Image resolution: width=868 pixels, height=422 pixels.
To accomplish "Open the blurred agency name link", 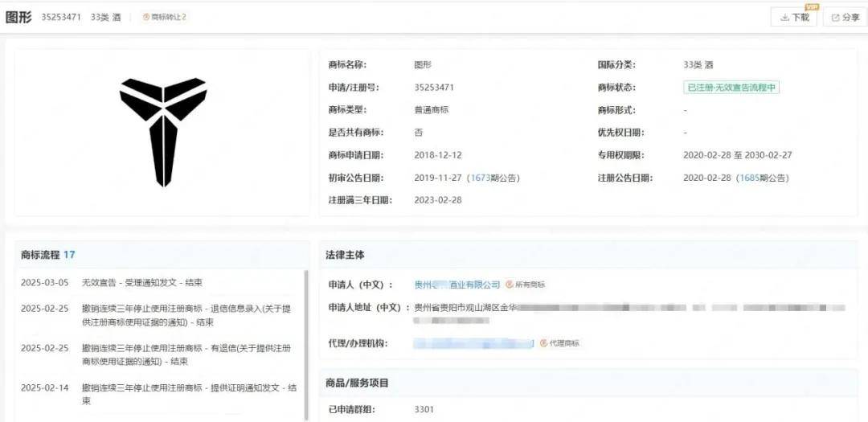I will [x=473, y=343].
